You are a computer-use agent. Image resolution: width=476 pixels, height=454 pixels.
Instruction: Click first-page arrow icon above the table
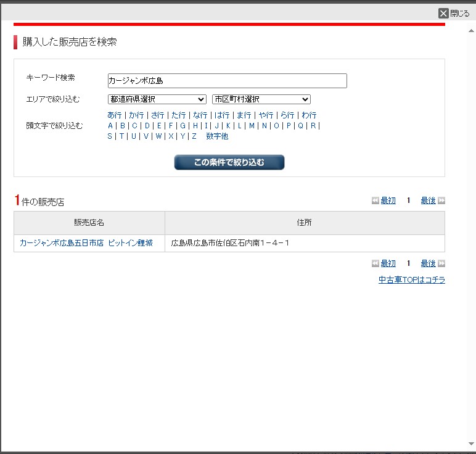[x=375, y=200]
